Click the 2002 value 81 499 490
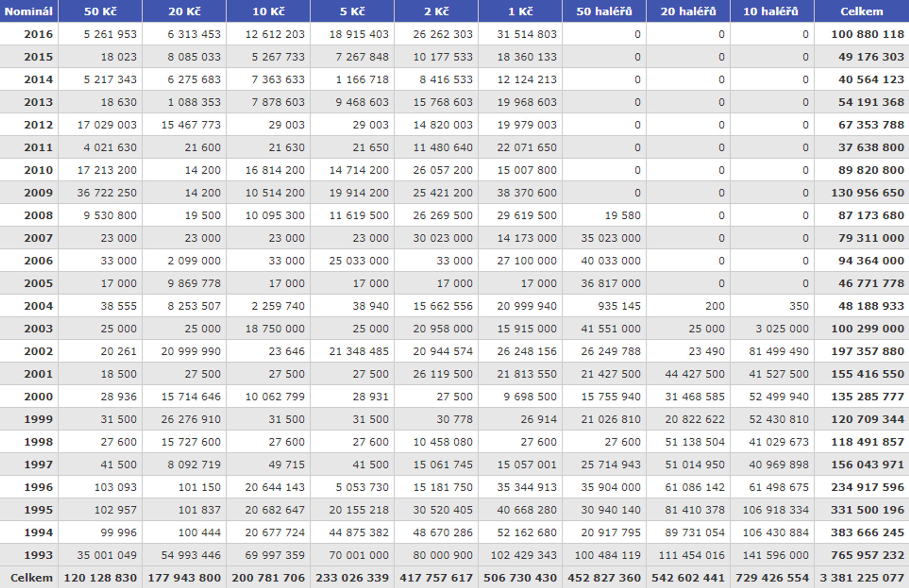The image size is (909, 588). (779, 351)
